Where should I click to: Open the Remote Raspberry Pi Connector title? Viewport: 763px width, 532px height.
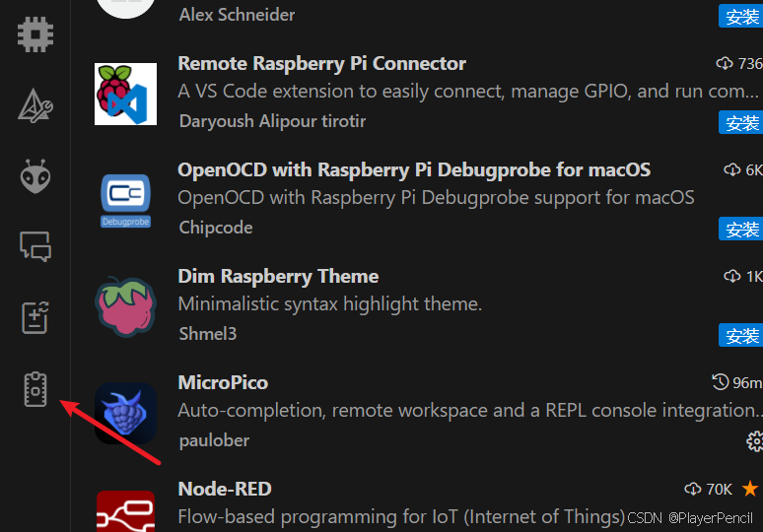321,64
